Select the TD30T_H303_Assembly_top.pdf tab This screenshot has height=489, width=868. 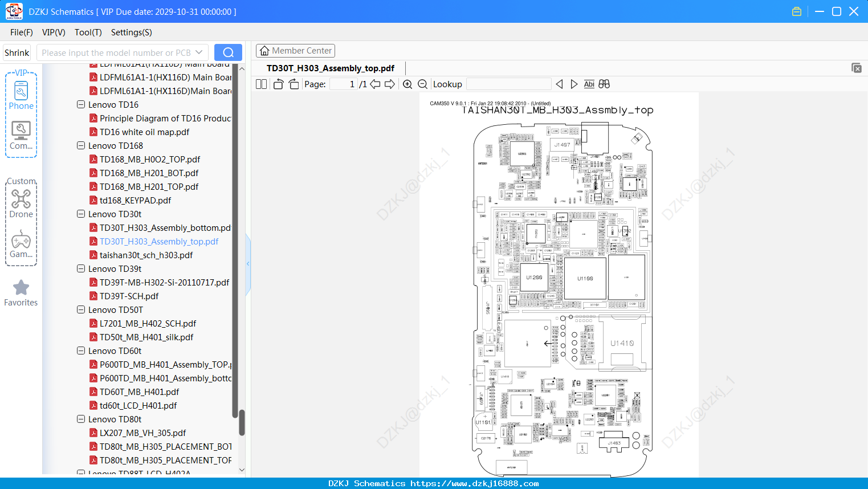pyautogui.click(x=331, y=68)
